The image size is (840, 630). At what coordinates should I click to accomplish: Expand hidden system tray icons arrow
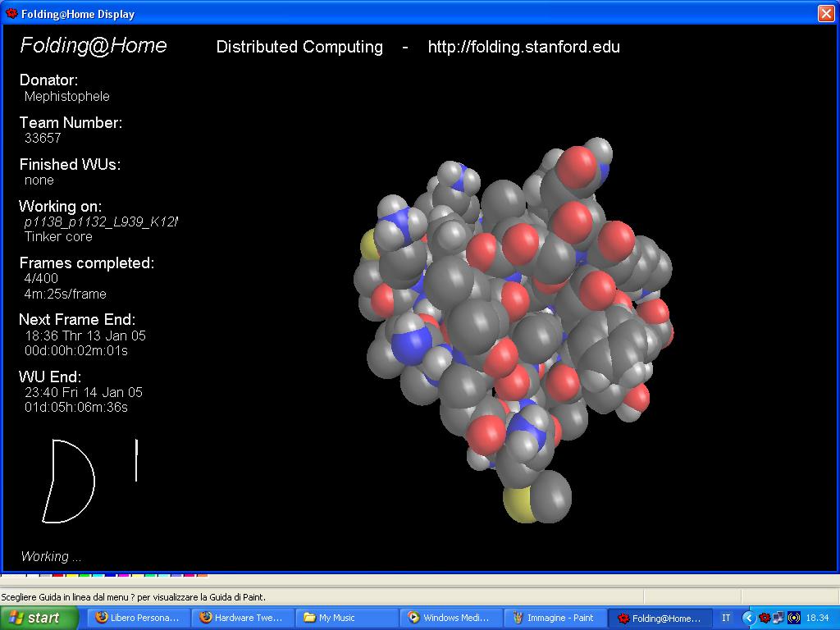pos(748,618)
